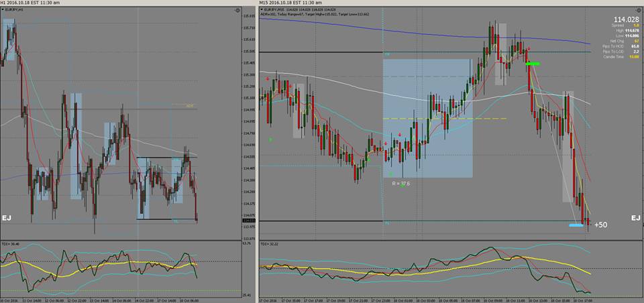Click the large 114.028 price readout

coord(626,19)
